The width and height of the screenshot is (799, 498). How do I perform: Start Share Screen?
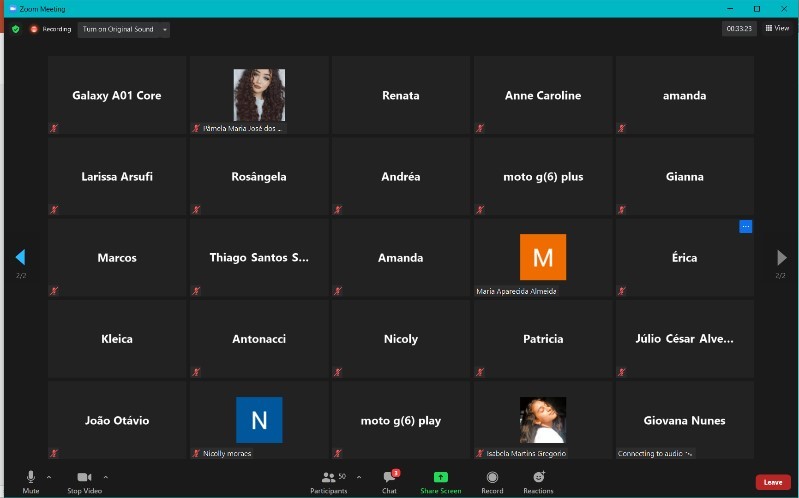click(441, 482)
